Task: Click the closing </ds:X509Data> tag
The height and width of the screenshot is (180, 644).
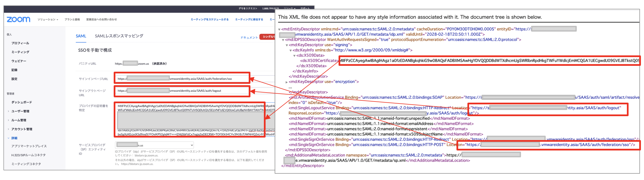Action: tap(312, 66)
